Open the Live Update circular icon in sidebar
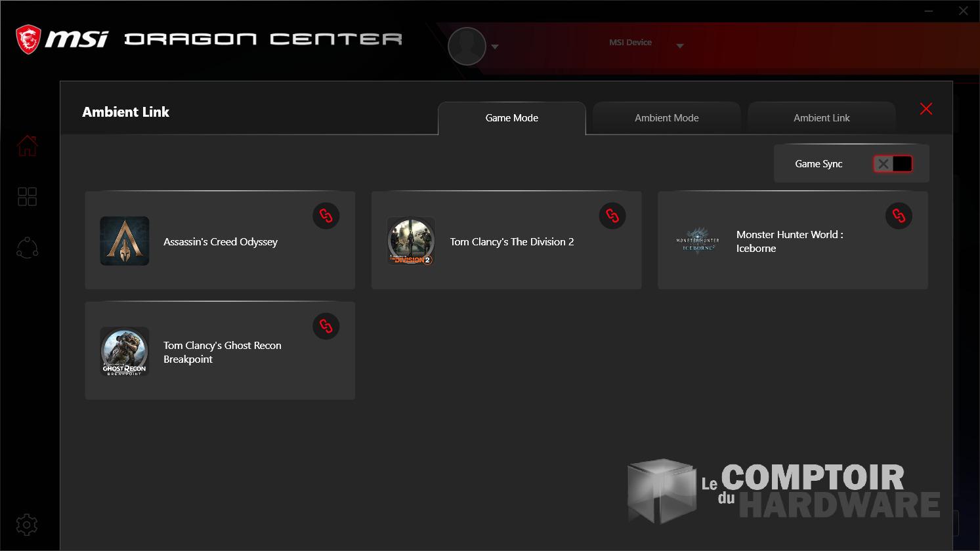Viewport: 980px width, 551px height. 27,247
